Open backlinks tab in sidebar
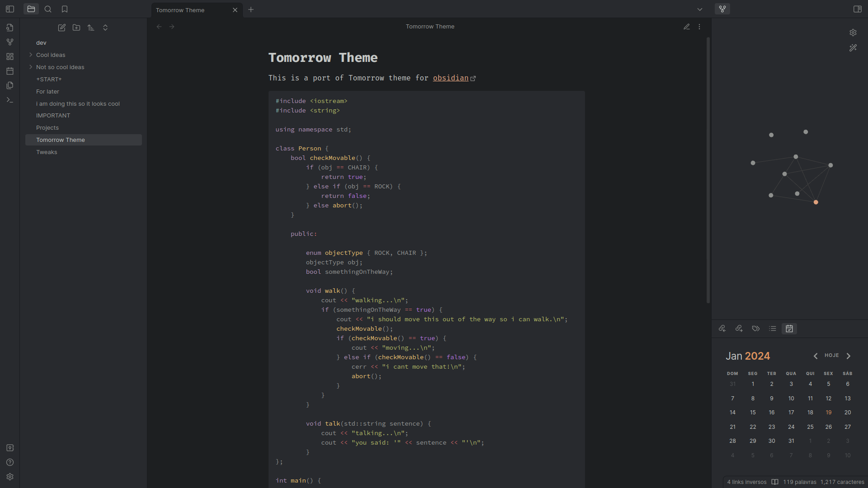 coord(722,328)
